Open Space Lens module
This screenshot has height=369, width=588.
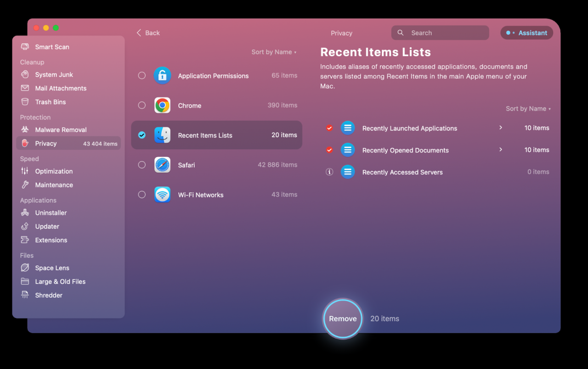[x=68, y=268]
